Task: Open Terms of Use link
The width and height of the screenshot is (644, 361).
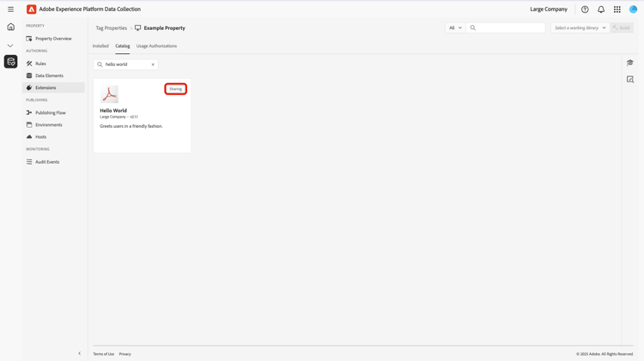Action: pyautogui.click(x=104, y=353)
